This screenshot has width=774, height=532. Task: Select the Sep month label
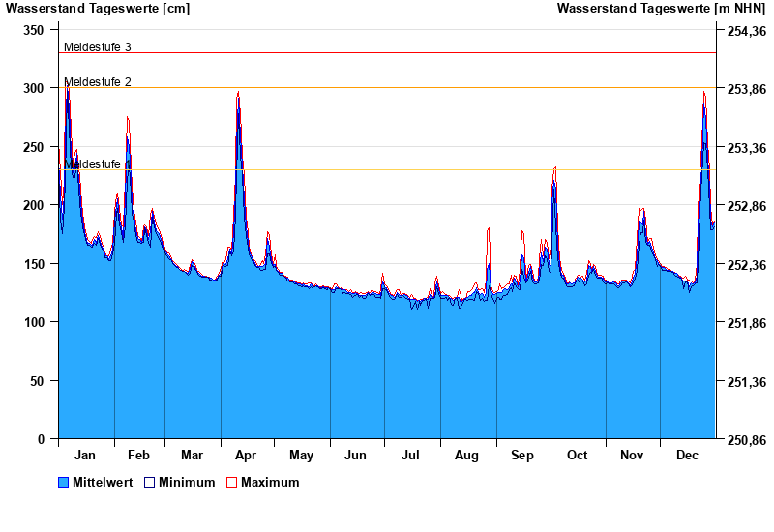click(x=522, y=455)
